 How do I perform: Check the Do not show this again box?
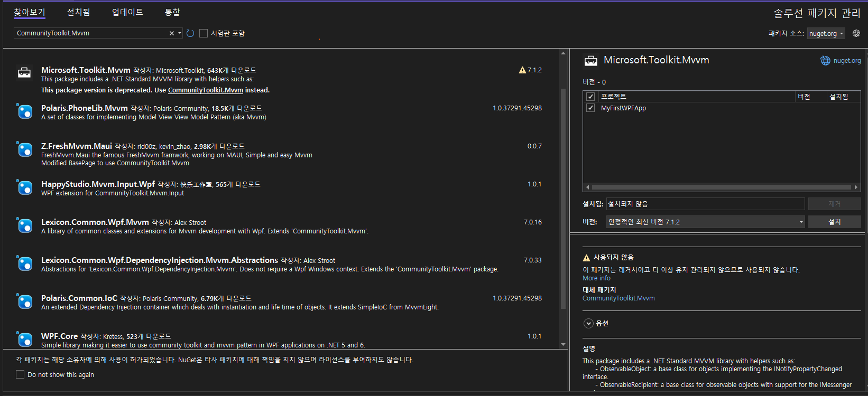click(x=20, y=374)
